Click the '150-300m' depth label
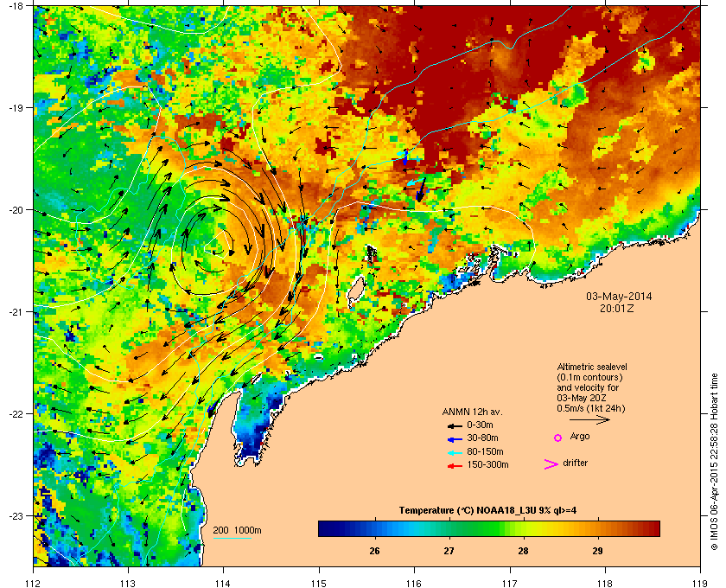The image size is (726, 588). point(487,464)
